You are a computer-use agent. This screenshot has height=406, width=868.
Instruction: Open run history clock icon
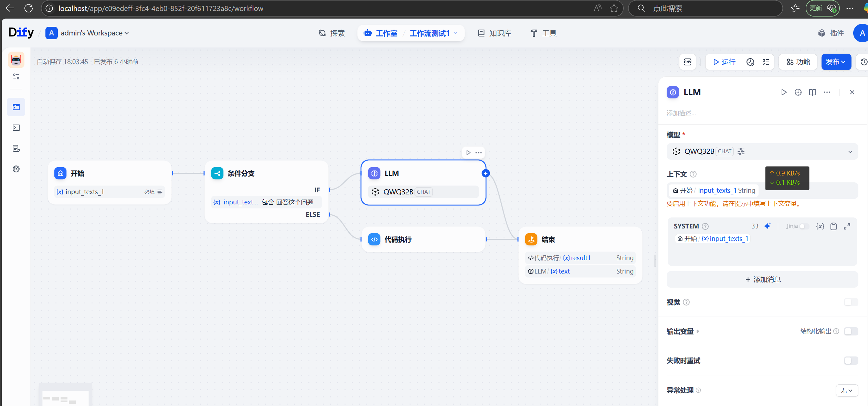pos(750,62)
